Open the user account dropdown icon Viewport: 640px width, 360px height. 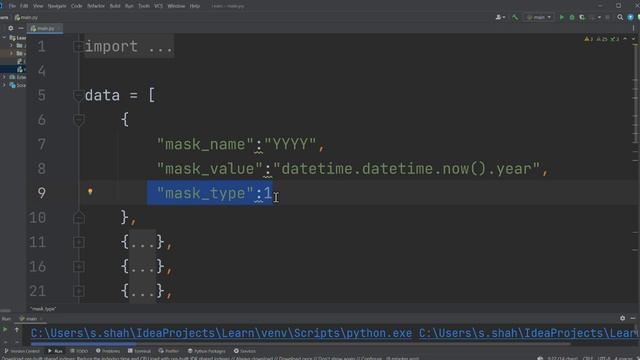point(500,17)
